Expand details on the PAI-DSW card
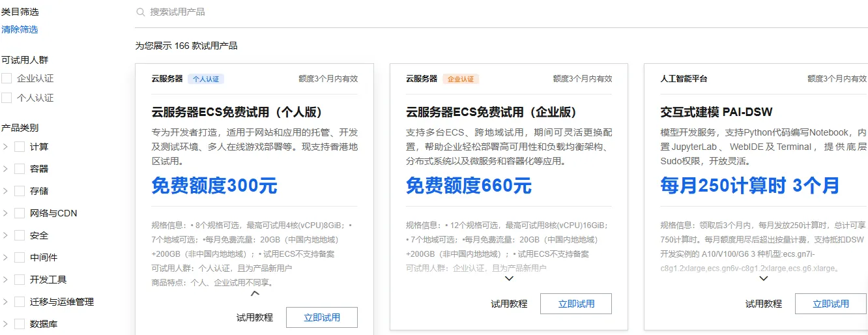Screen dimensions: 868x335 tap(763, 278)
